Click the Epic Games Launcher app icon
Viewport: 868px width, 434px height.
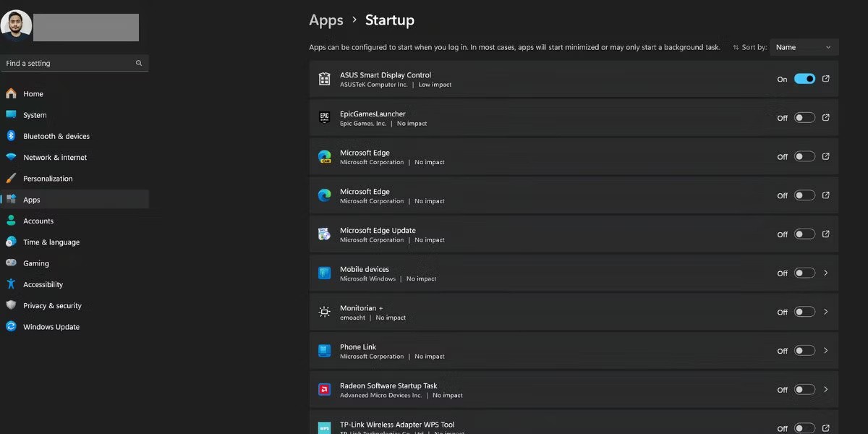[x=324, y=118]
